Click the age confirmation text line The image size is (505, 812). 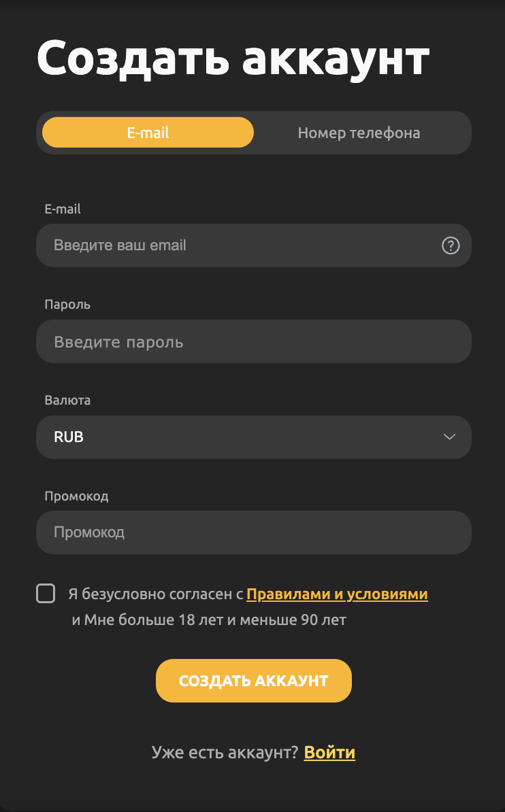[208, 620]
